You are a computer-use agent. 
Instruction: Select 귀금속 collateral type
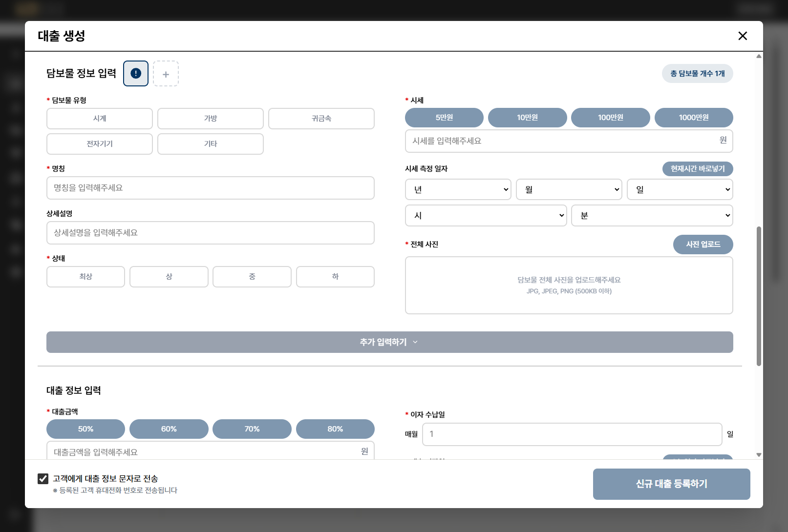tap(321, 119)
